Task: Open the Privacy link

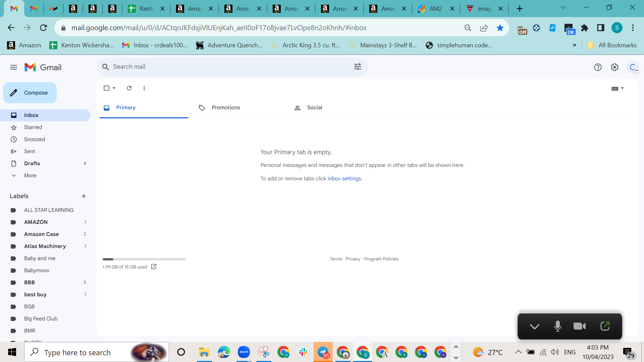Action: [x=353, y=259]
